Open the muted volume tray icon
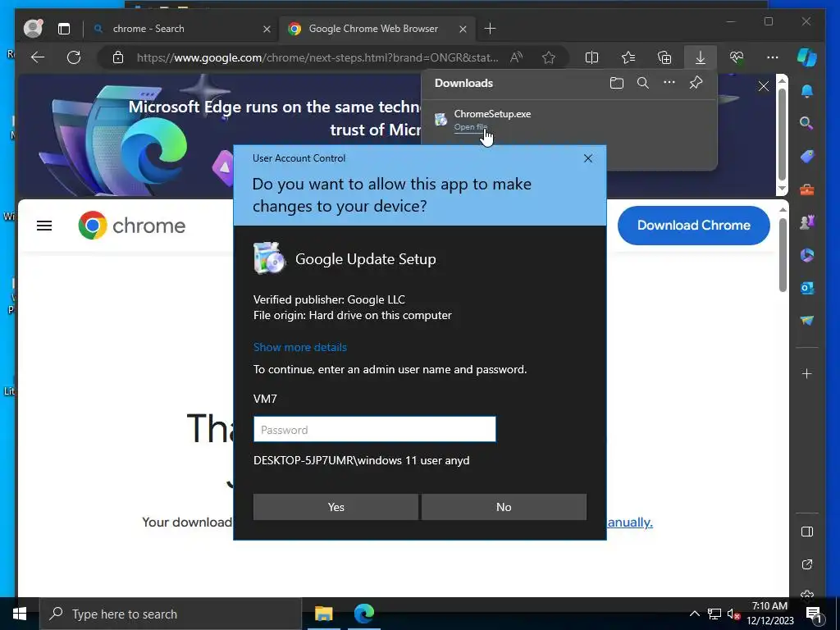 [733, 614]
